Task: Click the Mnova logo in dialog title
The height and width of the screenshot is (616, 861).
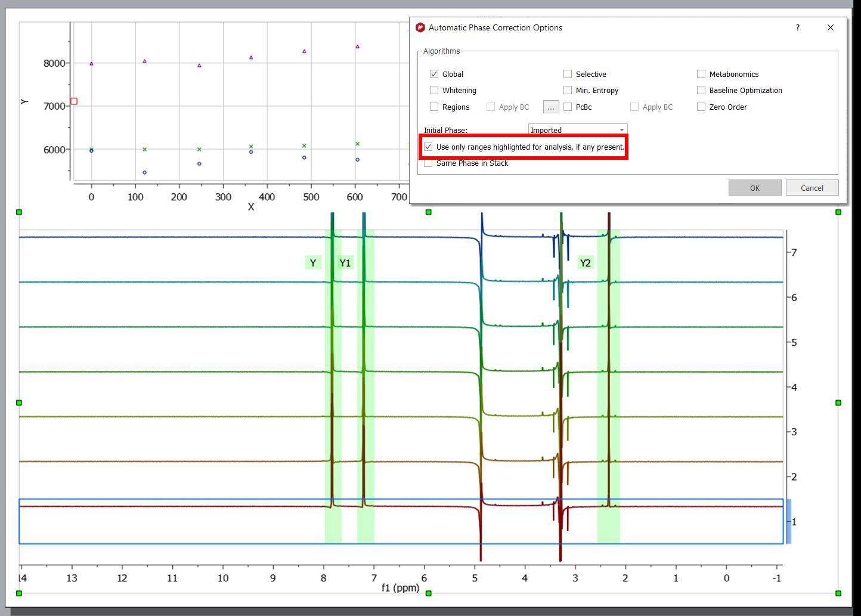Action: 420,27
